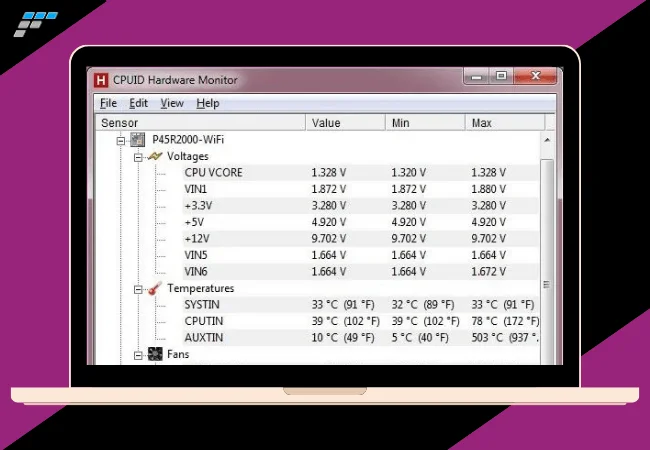Click the Max column header

point(505,123)
